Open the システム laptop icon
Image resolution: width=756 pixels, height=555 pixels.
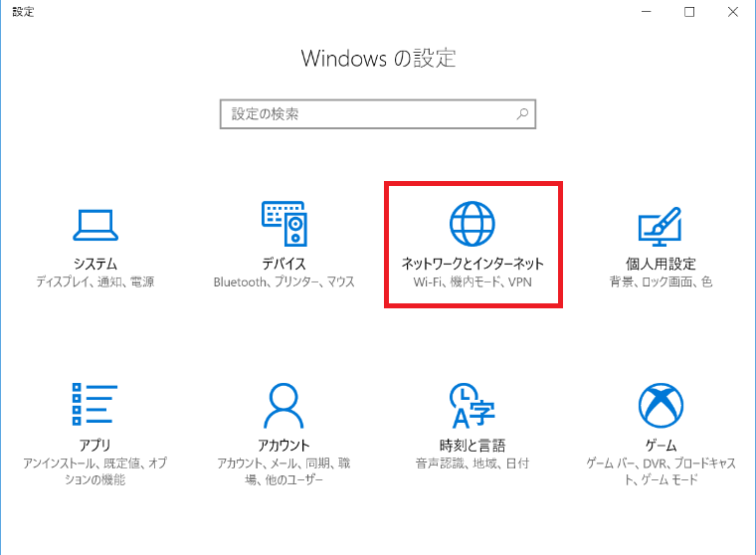click(95, 225)
